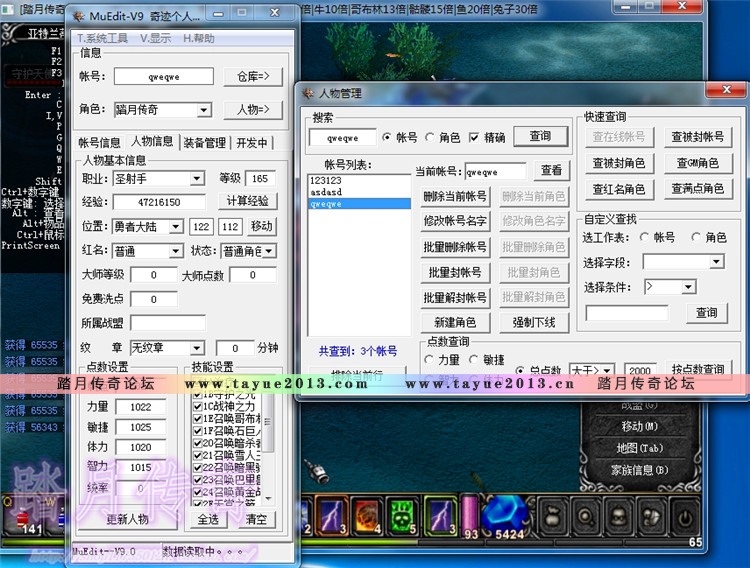Click 查满点角色 button
The width and height of the screenshot is (750, 568).
coord(698,189)
